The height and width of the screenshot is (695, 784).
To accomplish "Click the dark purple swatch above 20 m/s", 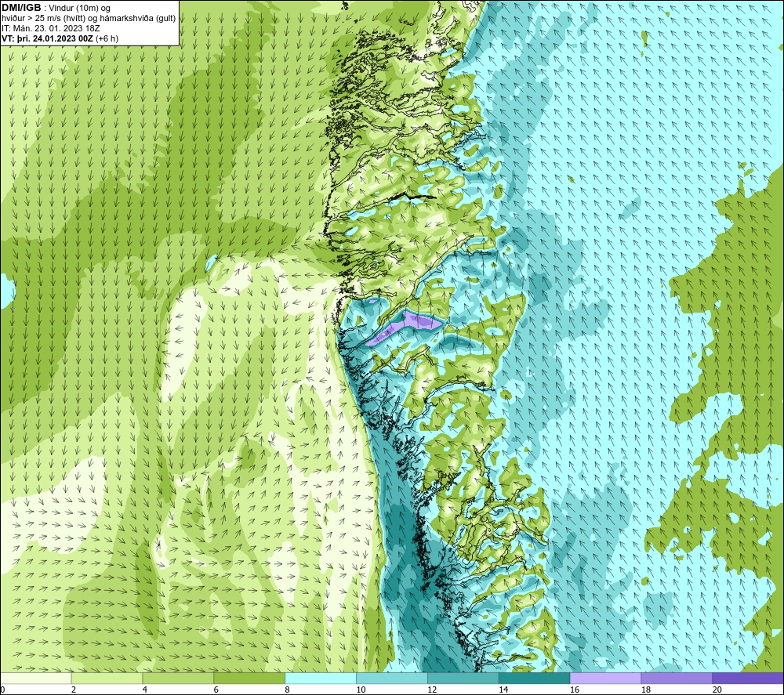I will pos(747,678).
